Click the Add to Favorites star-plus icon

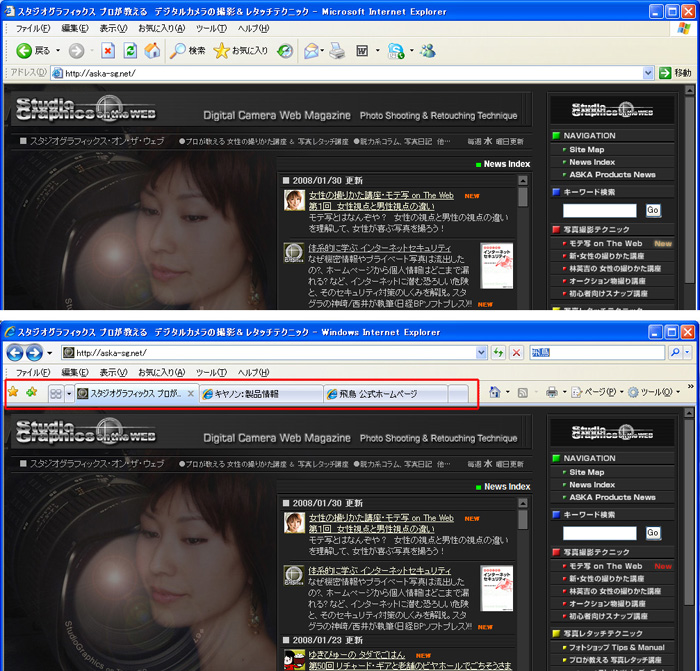click(x=32, y=392)
